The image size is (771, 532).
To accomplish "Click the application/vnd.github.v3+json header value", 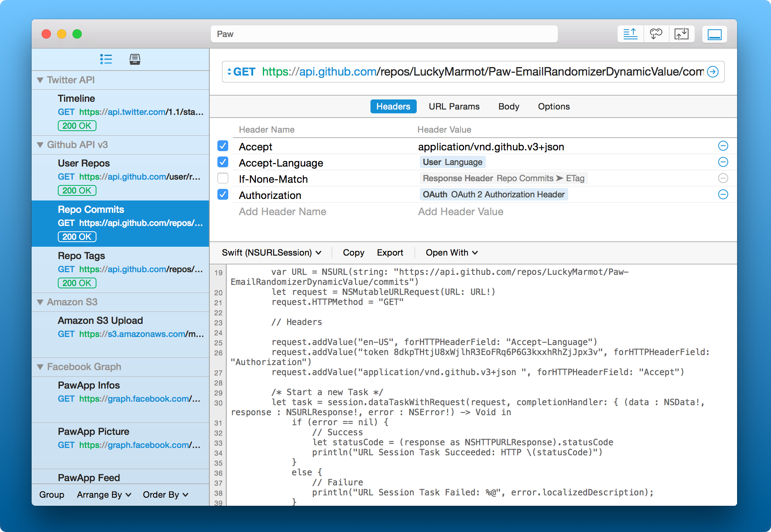I will tap(491, 146).
